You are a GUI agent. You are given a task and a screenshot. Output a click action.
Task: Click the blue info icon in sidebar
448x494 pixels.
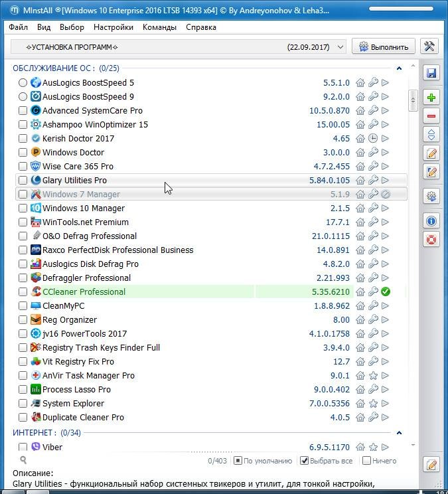point(431,221)
